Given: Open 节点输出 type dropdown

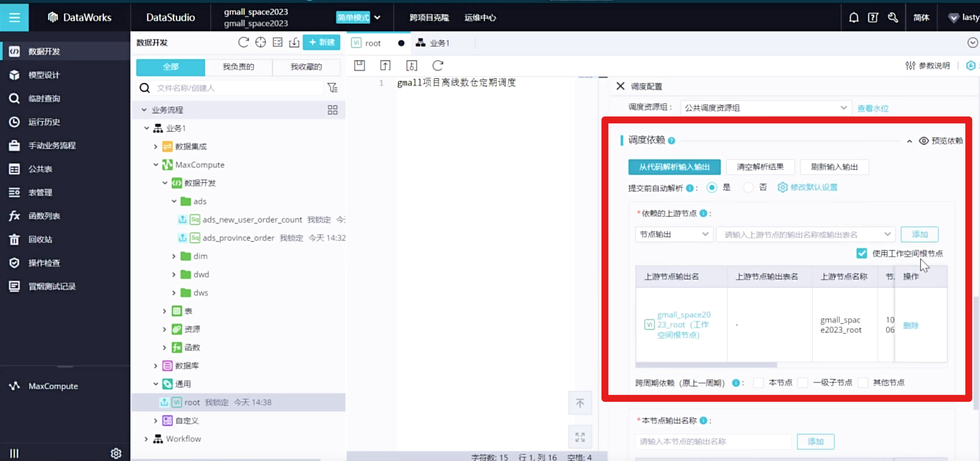Looking at the screenshot, I should coord(674,234).
